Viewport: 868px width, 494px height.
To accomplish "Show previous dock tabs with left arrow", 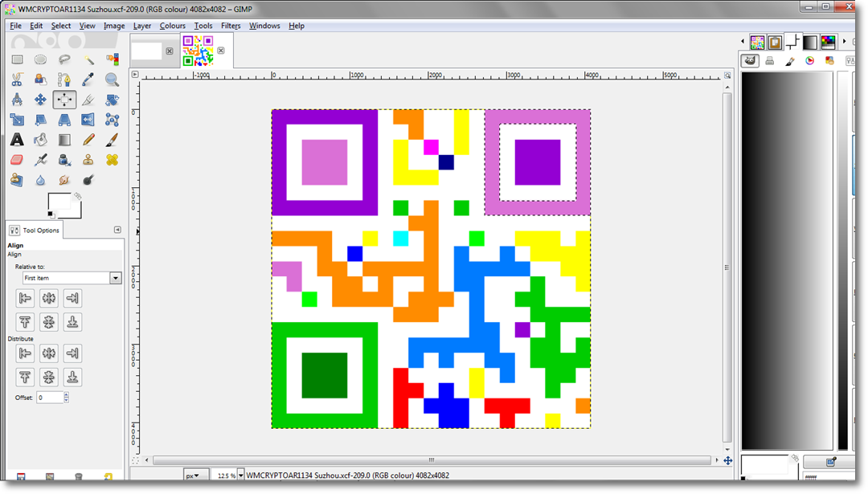I will pyautogui.click(x=743, y=41).
